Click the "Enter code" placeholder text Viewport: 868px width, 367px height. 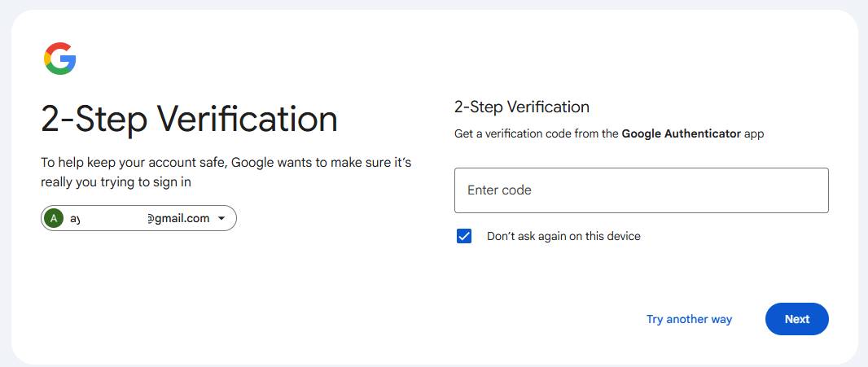(x=499, y=190)
